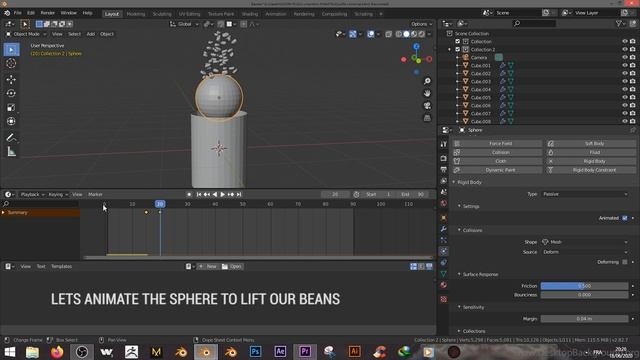Select the Select Box tool
Image resolution: width=640 pixels, height=360 pixels.
11,49
